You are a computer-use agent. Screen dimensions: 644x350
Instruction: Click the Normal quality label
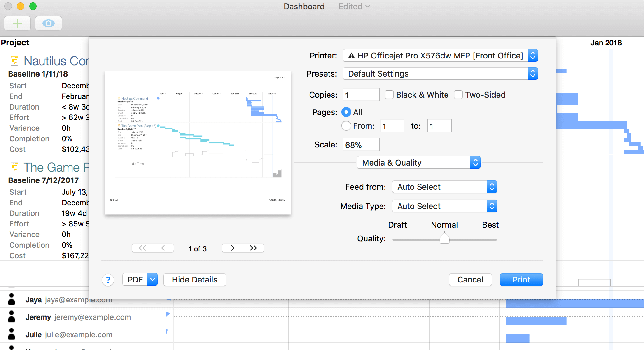pyautogui.click(x=444, y=225)
